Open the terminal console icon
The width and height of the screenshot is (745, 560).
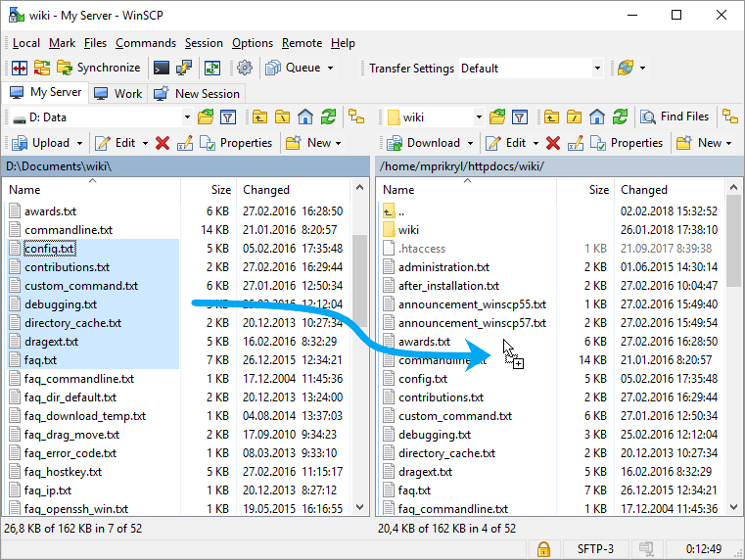coord(162,69)
